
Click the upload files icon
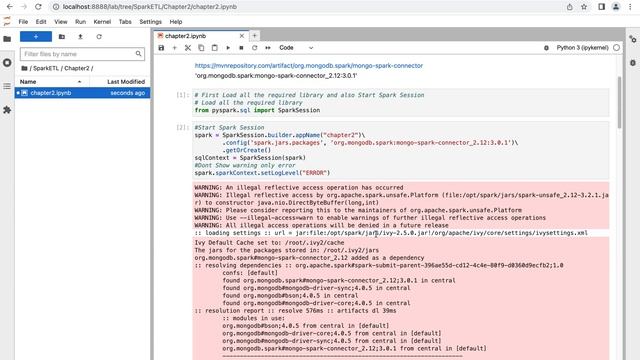tap(80, 37)
